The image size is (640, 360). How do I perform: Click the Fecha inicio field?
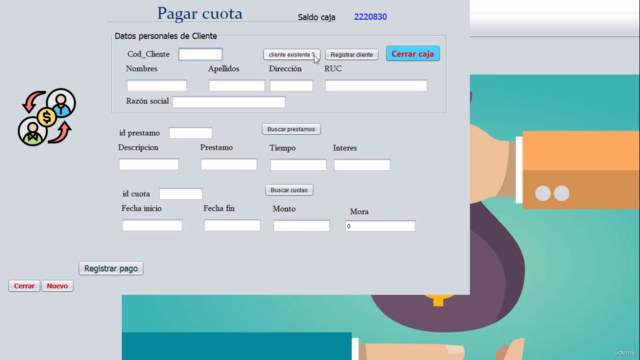[152, 225]
